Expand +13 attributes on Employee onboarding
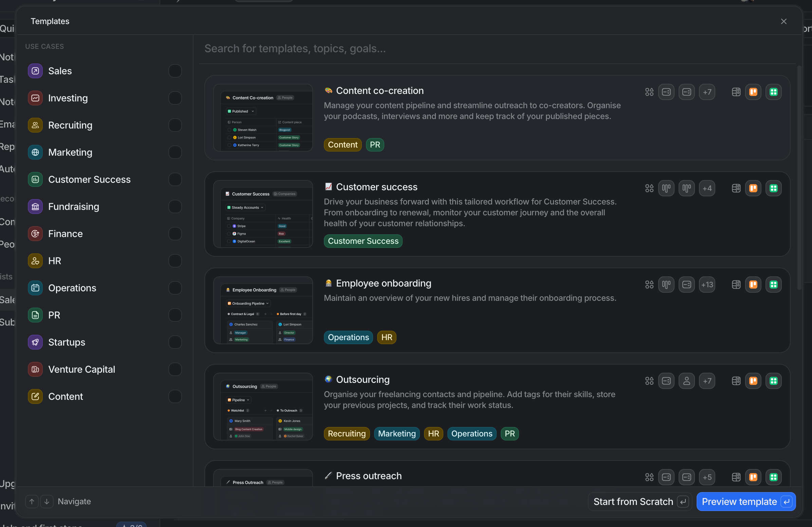Image resolution: width=812 pixels, height=527 pixels. pos(707,285)
